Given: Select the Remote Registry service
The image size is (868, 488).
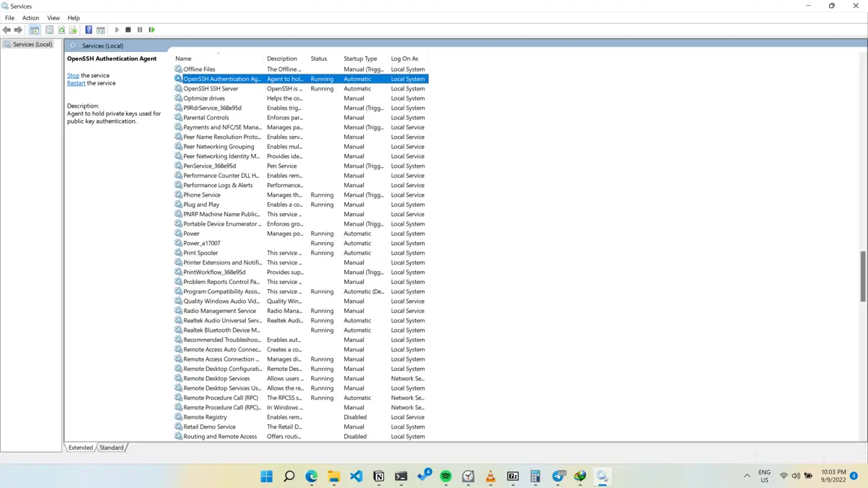Looking at the screenshot, I should coord(301,417).
